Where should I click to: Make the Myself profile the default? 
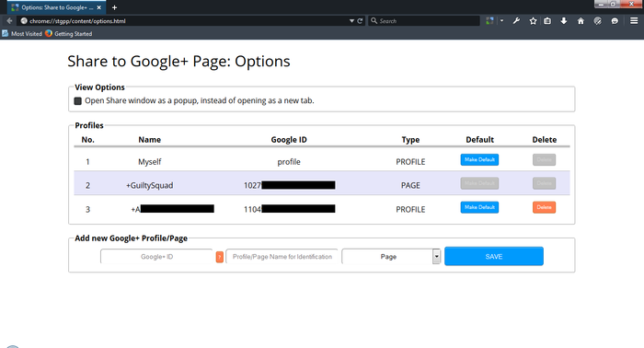tap(479, 159)
